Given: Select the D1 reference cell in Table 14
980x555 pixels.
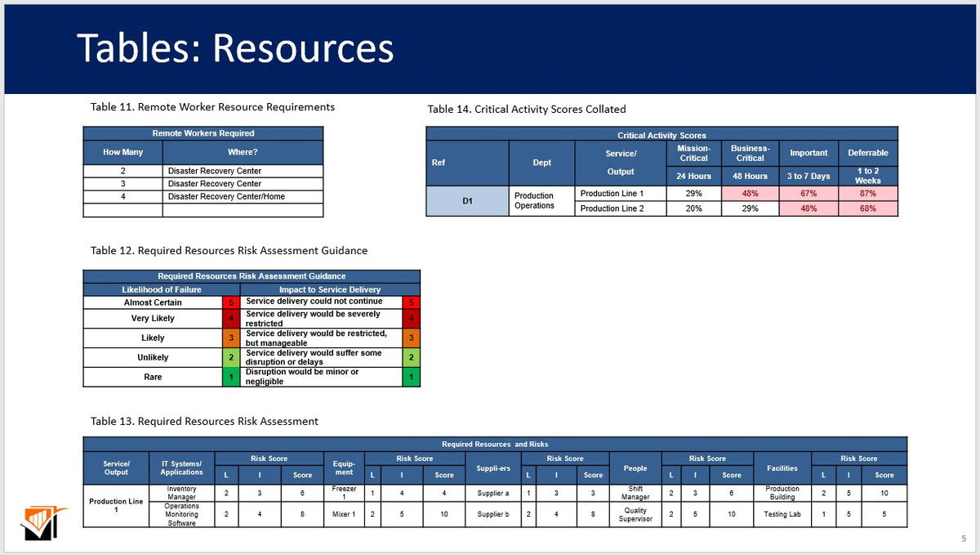Looking at the screenshot, I should tap(467, 200).
